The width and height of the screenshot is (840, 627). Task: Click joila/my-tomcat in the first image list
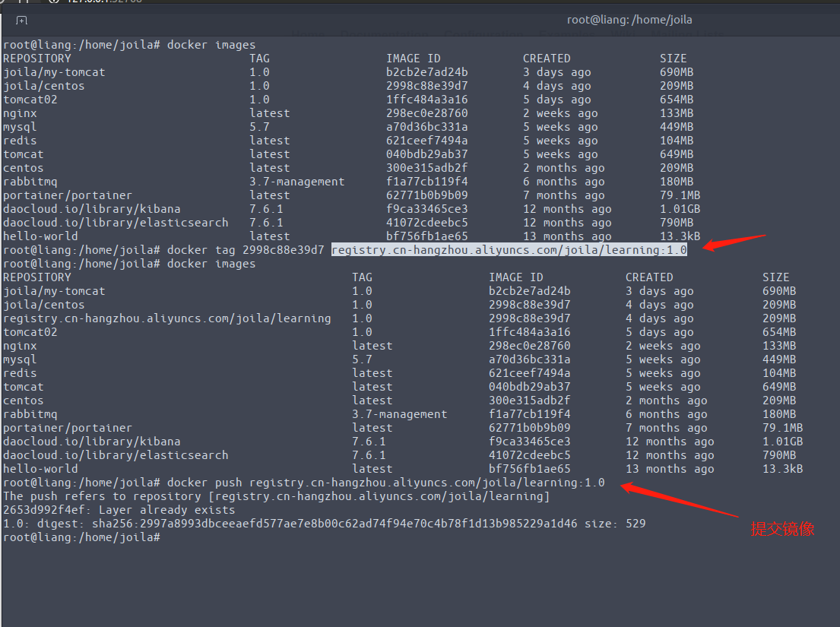[54, 72]
